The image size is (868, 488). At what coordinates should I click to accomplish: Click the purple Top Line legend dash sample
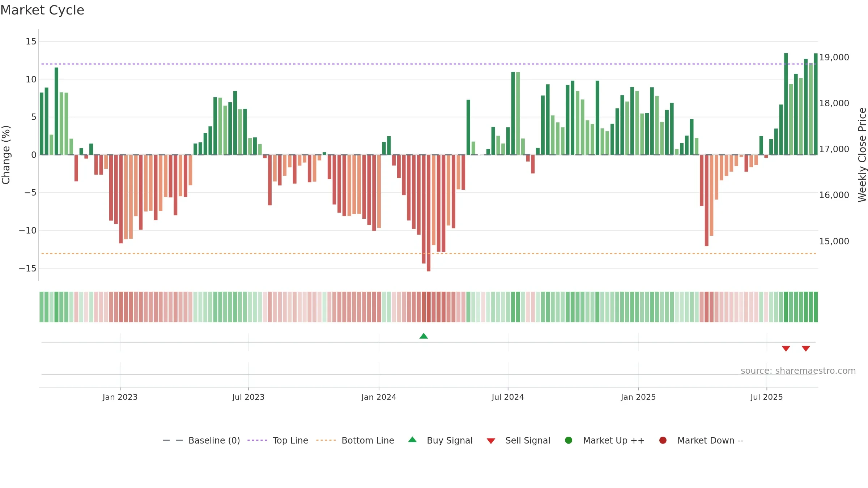pos(257,440)
